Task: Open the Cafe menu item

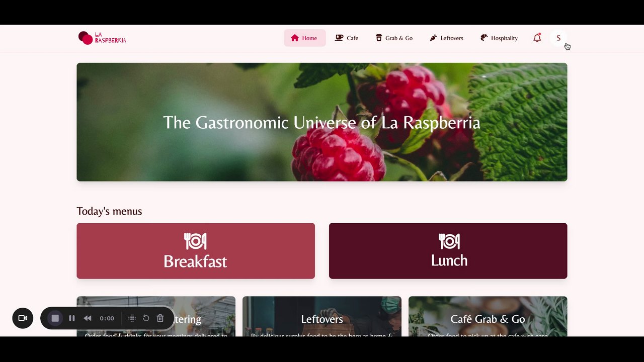Action: coord(347,38)
